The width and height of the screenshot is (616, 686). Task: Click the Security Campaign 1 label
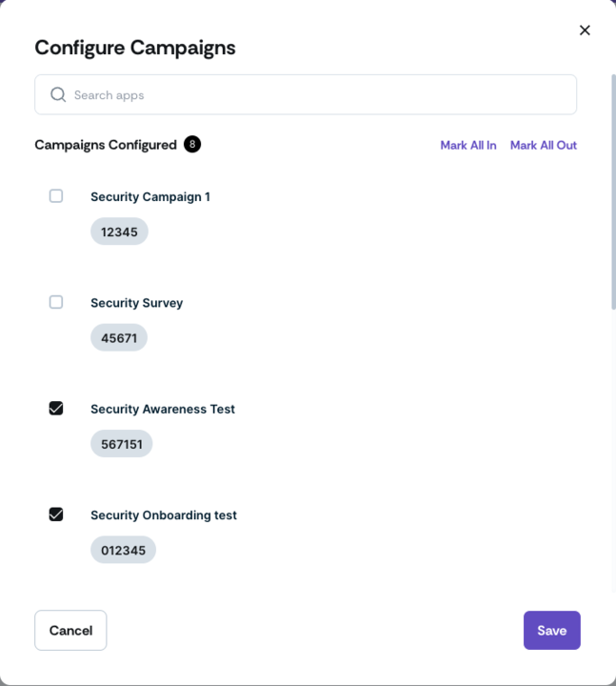pos(150,197)
